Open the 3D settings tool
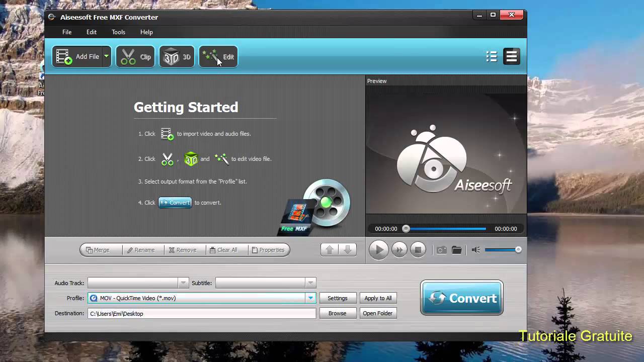The height and width of the screenshot is (362, 644). coord(177,57)
